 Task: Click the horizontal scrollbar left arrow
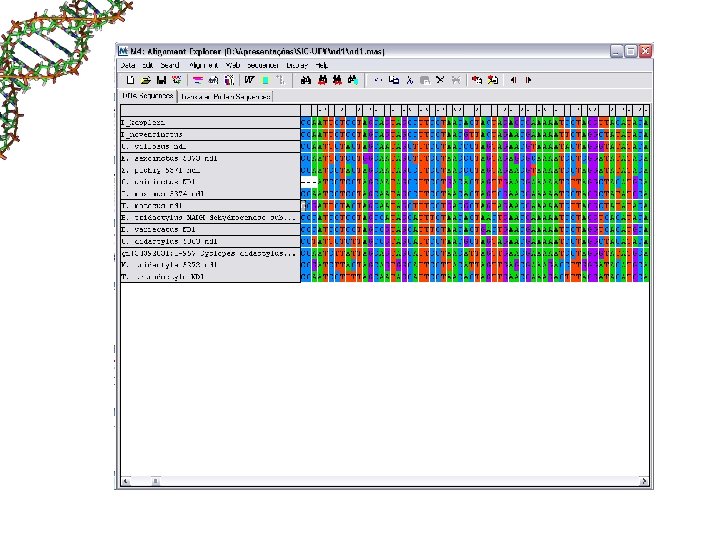[x=126, y=481]
